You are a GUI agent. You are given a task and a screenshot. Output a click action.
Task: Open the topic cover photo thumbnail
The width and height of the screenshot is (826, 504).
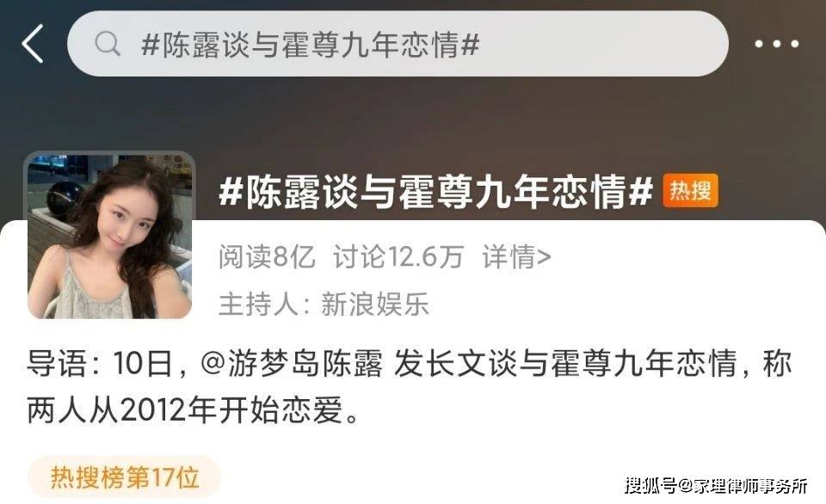(x=109, y=236)
